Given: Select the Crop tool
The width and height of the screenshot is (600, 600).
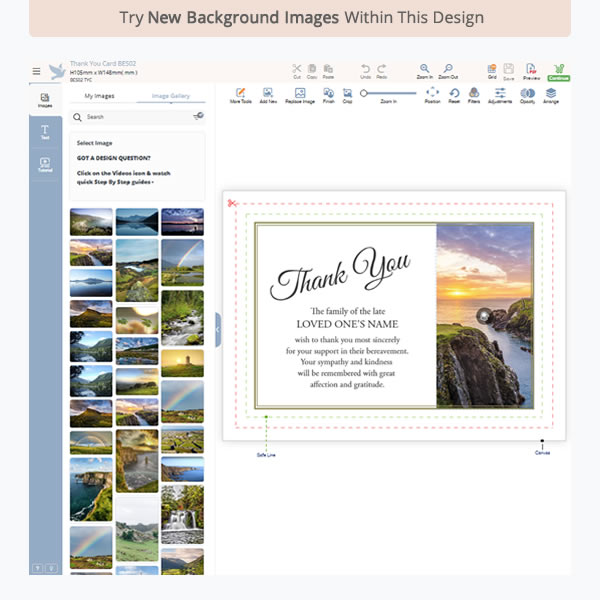Looking at the screenshot, I should [347, 95].
